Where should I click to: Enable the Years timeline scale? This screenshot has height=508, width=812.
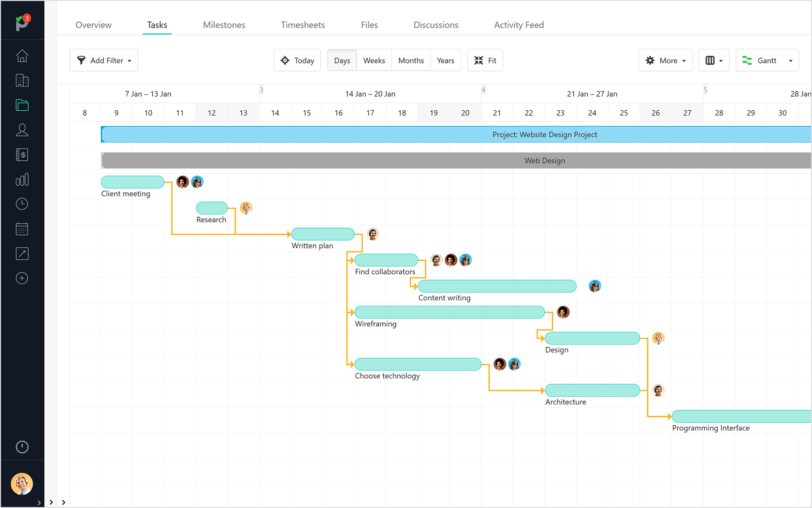[x=446, y=60]
